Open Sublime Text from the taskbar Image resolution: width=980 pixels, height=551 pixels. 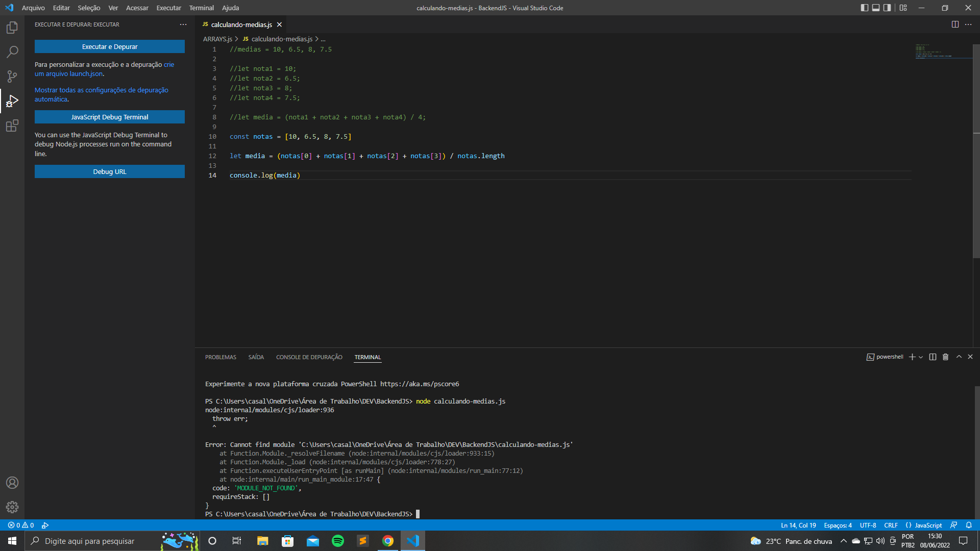click(x=363, y=541)
